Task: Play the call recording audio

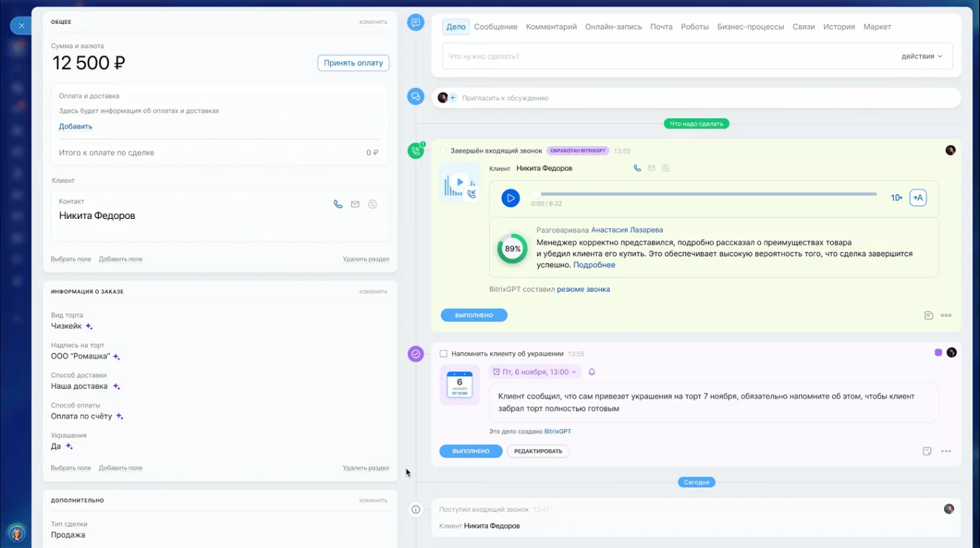Action: tap(510, 198)
